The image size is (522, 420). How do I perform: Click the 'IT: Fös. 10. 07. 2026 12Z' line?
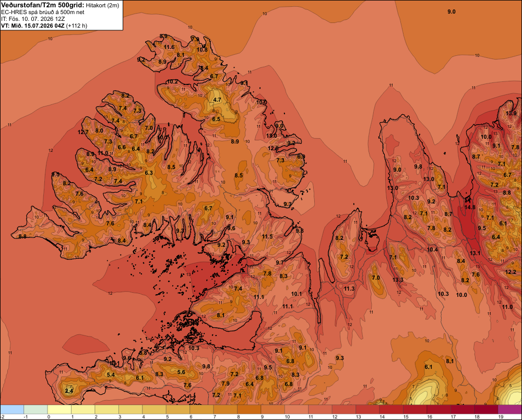(33, 19)
